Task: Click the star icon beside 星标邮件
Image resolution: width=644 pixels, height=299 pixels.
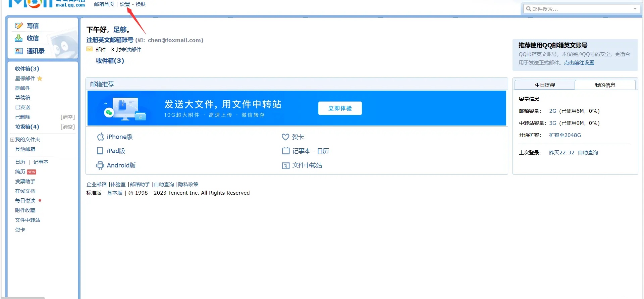Action: click(40, 79)
